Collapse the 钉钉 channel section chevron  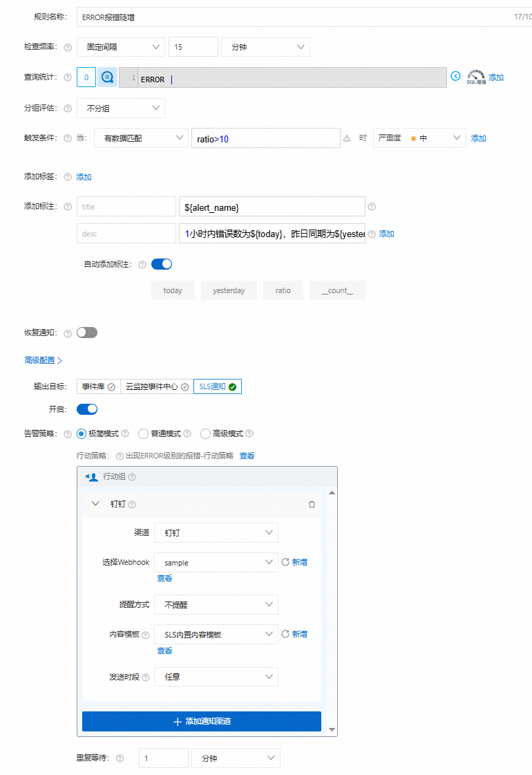click(95, 504)
